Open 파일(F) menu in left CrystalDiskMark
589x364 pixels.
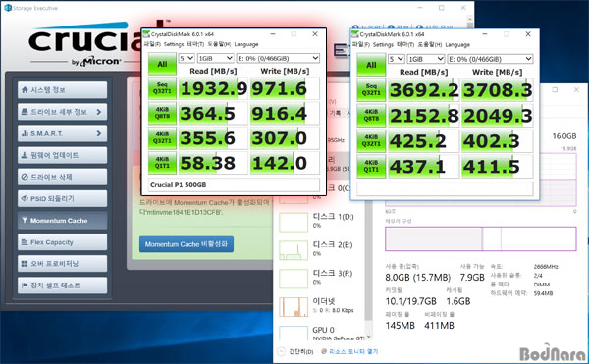[152, 44]
